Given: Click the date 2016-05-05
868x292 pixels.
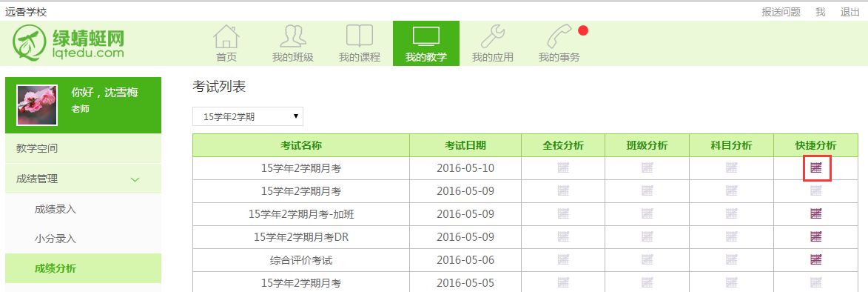Looking at the screenshot, I should (x=465, y=282).
